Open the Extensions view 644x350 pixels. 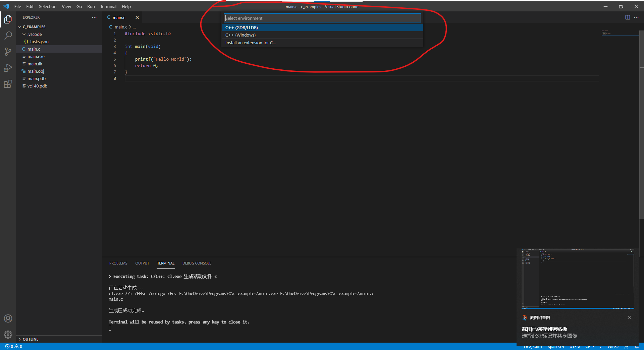[8, 84]
